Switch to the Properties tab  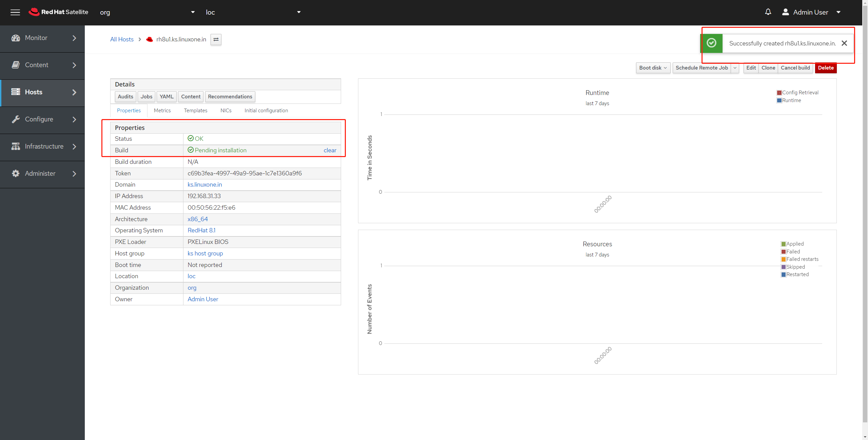pos(129,111)
